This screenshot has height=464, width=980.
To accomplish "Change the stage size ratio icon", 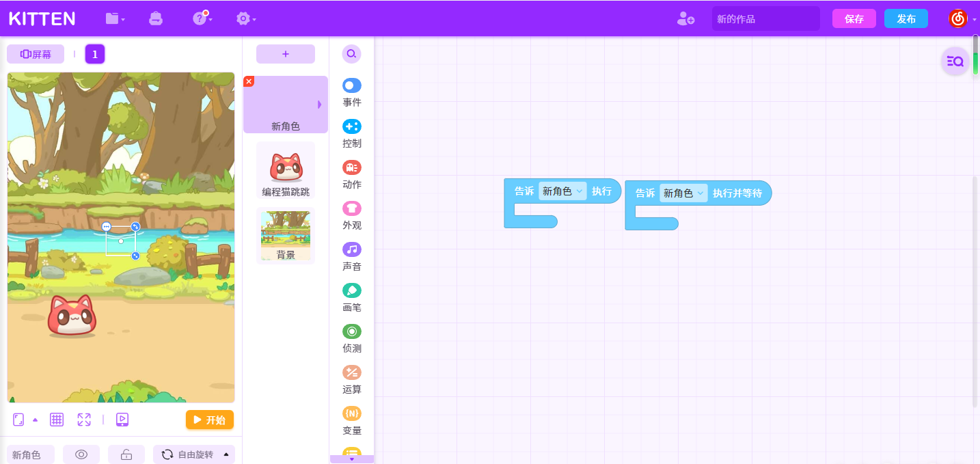I will [18, 420].
